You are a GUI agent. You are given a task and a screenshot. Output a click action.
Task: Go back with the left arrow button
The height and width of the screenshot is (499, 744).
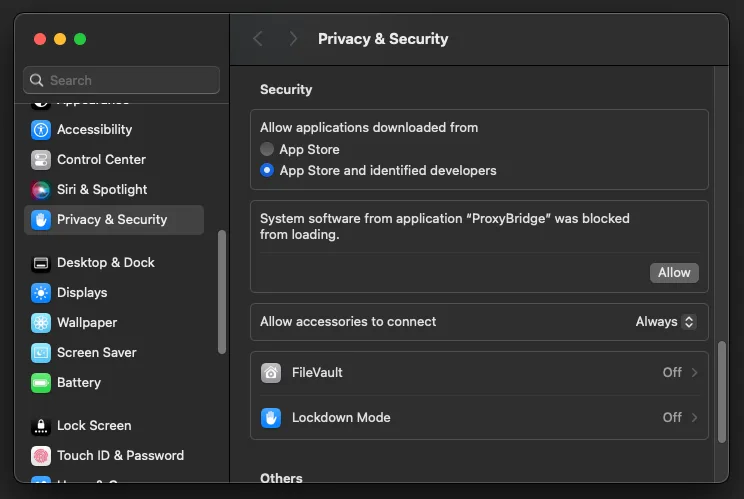pyautogui.click(x=258, y=38)
